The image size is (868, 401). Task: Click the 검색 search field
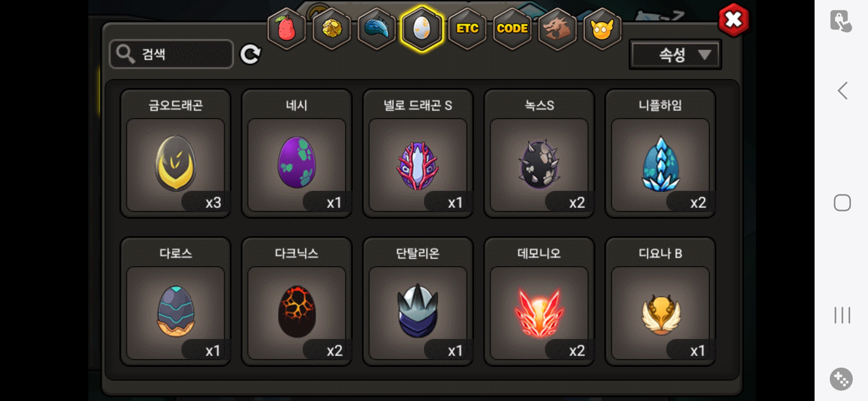[171, 54]
